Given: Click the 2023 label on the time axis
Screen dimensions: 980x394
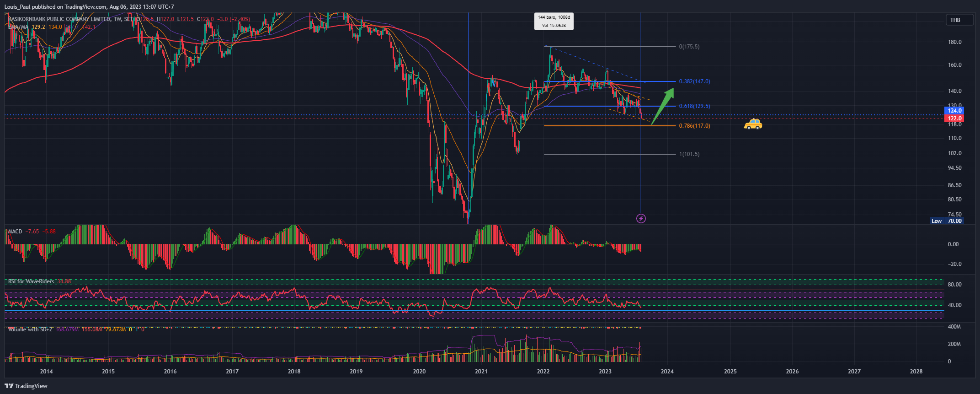Looking at the screenshot, I should (x=605, y=372).
